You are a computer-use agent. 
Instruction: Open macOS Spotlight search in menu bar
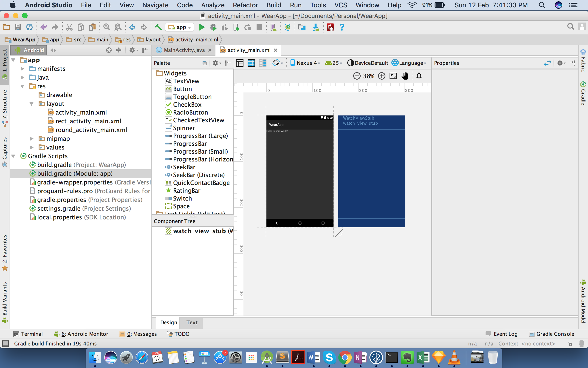point(542,5)
